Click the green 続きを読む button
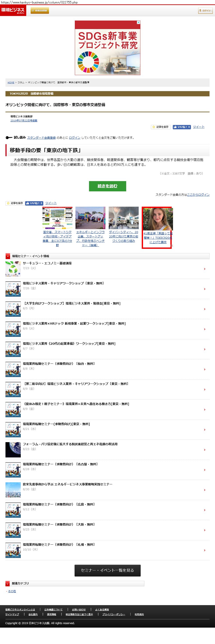The width and height of the screenshot is (215, 644). 107,186
